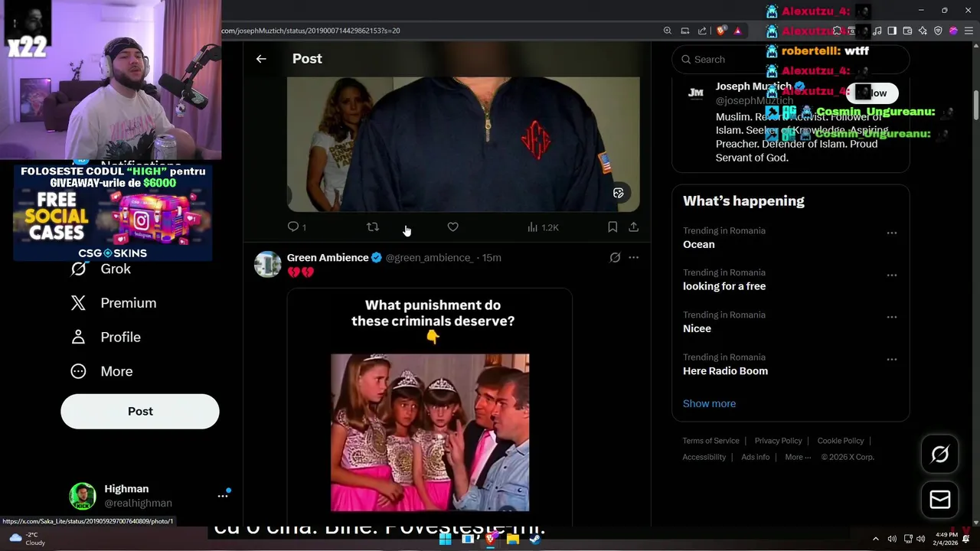Open the Terms of Service link
This screenshot has width=980, height=551.
(710, 441)
